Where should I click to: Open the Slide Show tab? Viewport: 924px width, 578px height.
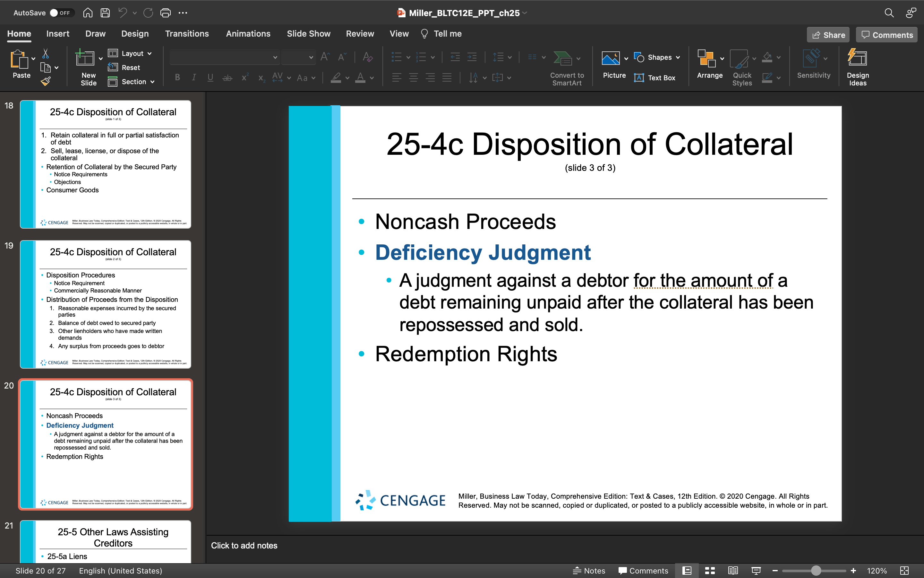309,34
